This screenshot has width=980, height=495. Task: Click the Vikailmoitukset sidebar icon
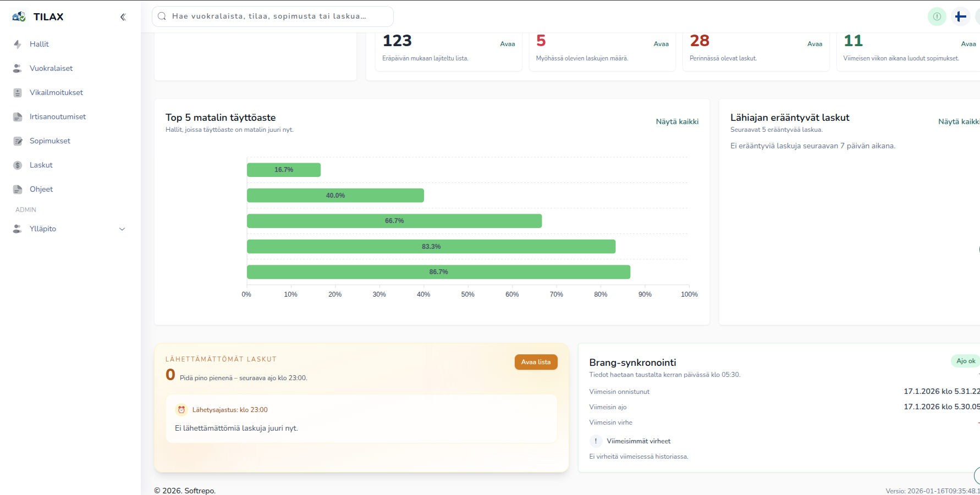pyautogui.click(x=18, y=92)
